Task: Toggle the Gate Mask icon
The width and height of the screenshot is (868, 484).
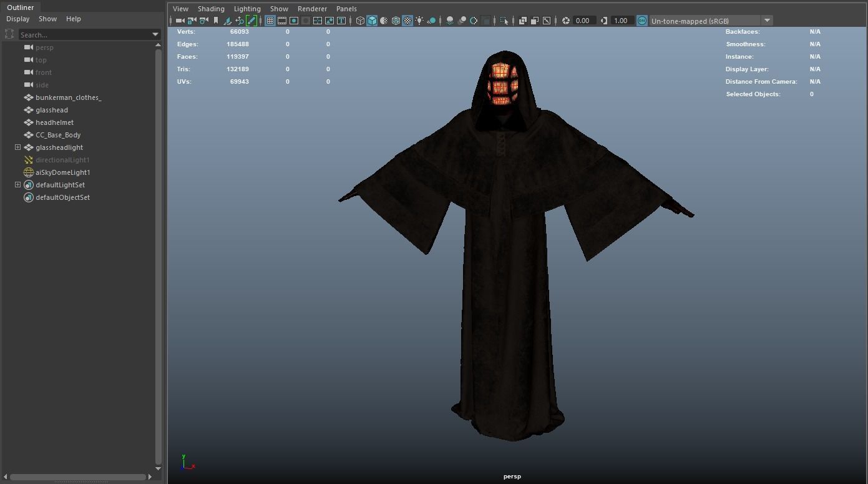Action: pos(305,21)
